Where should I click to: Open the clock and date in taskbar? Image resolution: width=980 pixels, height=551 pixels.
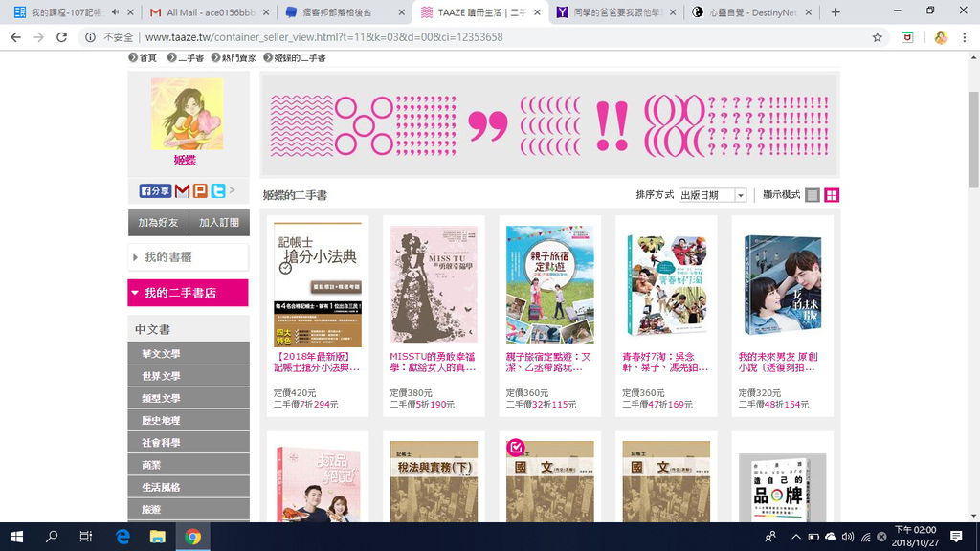916,537
